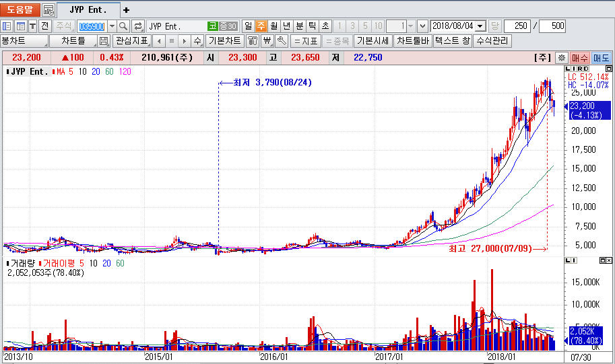
Task: Click the wrench chart settings icon
Action: point(281,41)
